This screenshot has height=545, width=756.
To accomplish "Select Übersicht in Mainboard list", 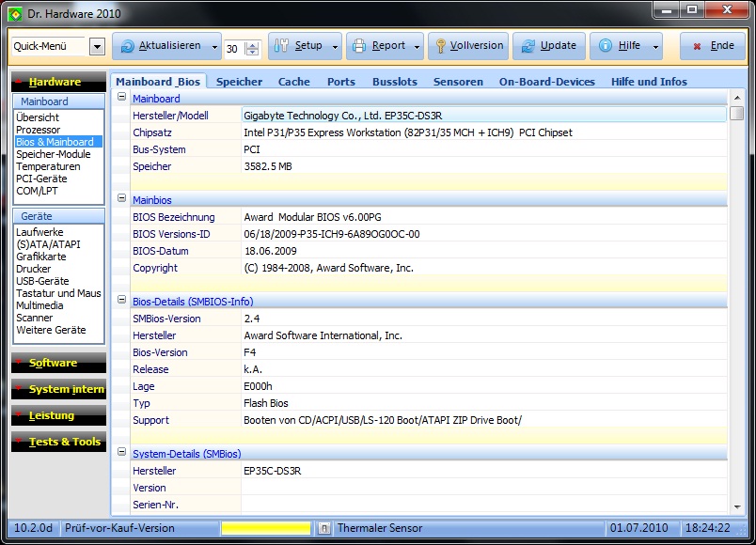I will (x=38, y=117).
